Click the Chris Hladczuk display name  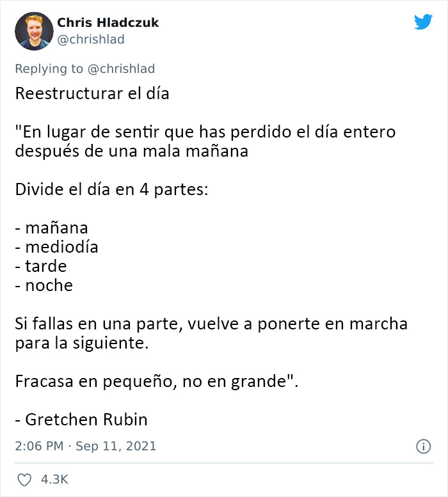coord(108,22)
